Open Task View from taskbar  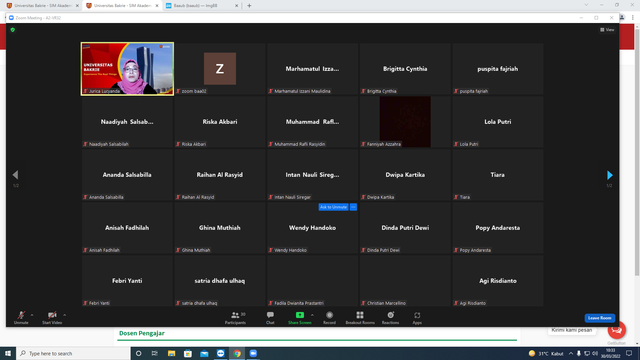pyautogui.click(x=155, y=353)
